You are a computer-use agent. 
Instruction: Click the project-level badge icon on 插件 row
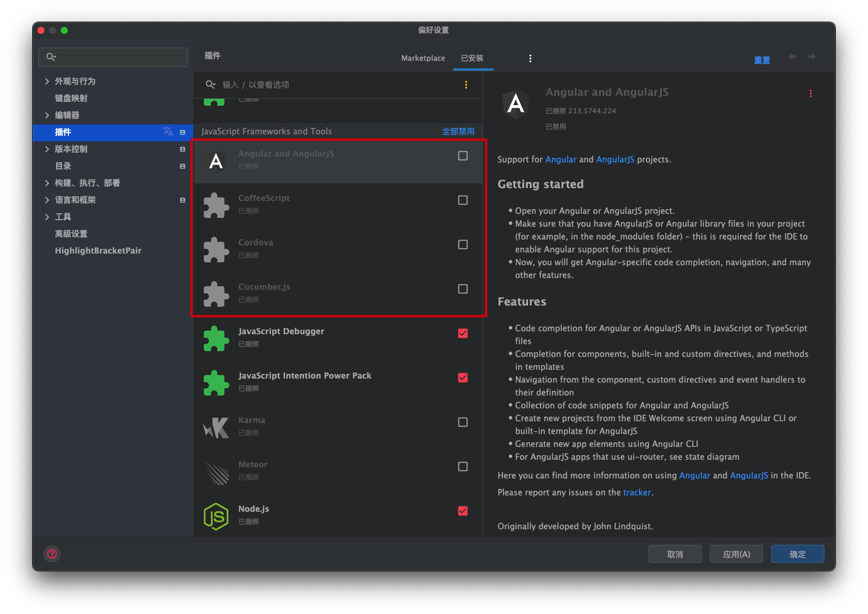tap(182, 133)
